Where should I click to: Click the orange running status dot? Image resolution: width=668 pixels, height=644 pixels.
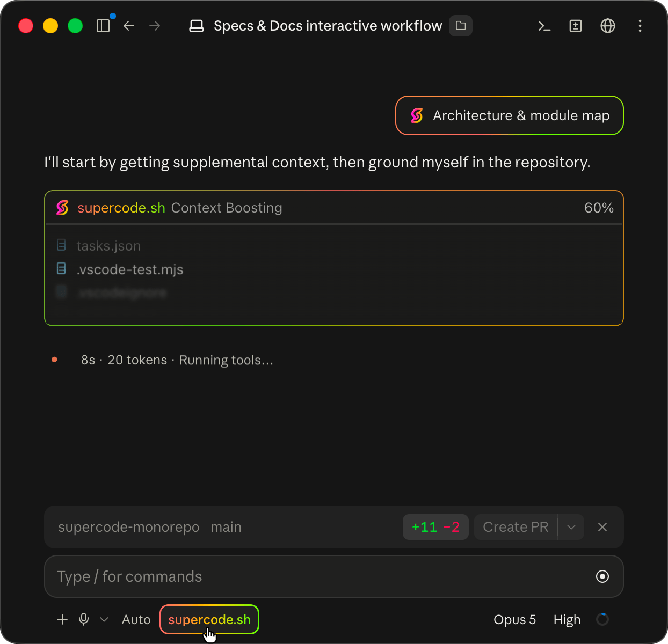point(54,360)
